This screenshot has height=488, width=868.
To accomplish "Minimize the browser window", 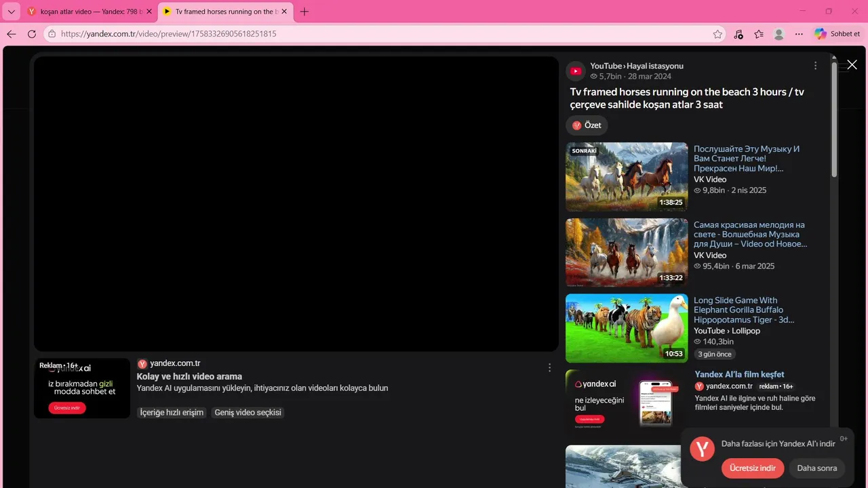I will [803, 12].
